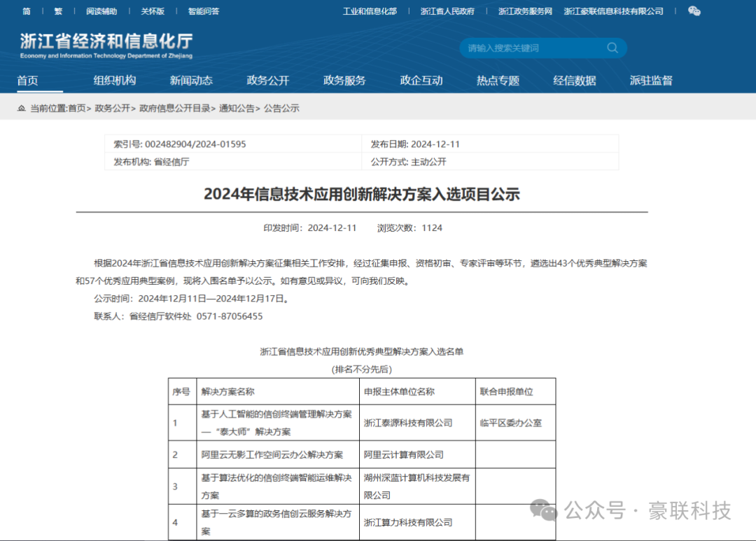Click the note (排名不分先后)
Screen dimensions: 756x541
362,370
